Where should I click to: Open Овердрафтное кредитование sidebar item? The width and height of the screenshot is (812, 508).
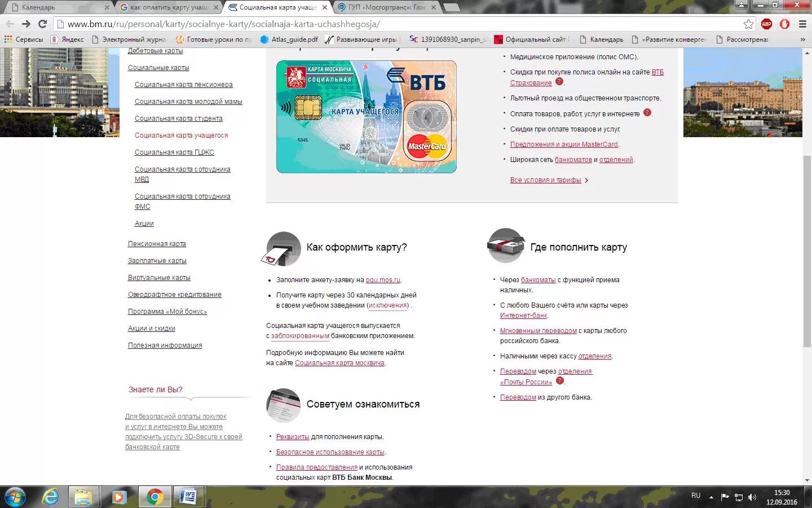pos(174,295)
